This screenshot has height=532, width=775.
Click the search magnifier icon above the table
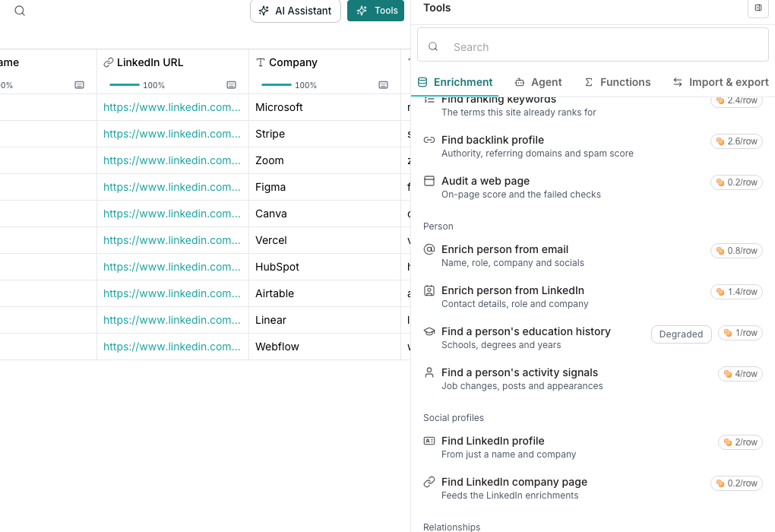20,11
